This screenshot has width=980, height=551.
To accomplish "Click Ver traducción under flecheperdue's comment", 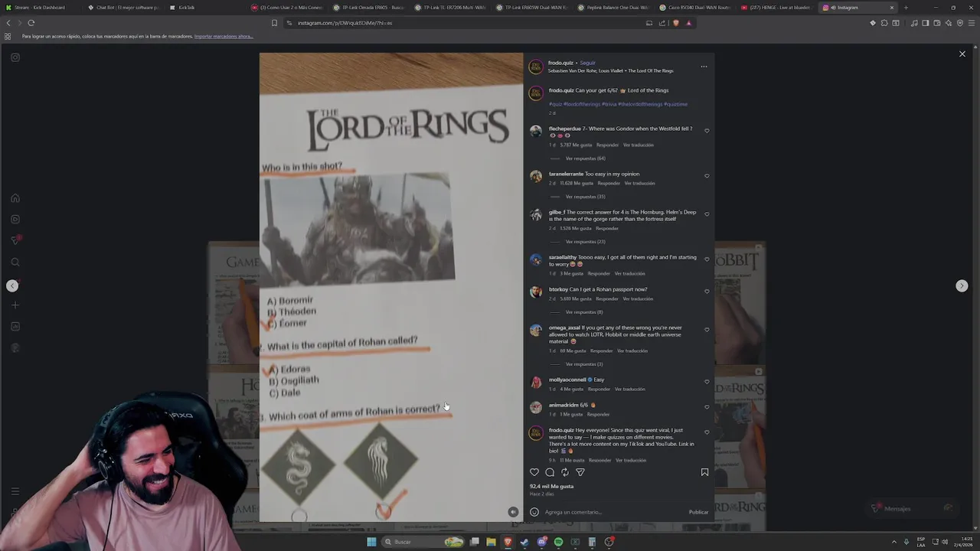I will coord(638,145).
